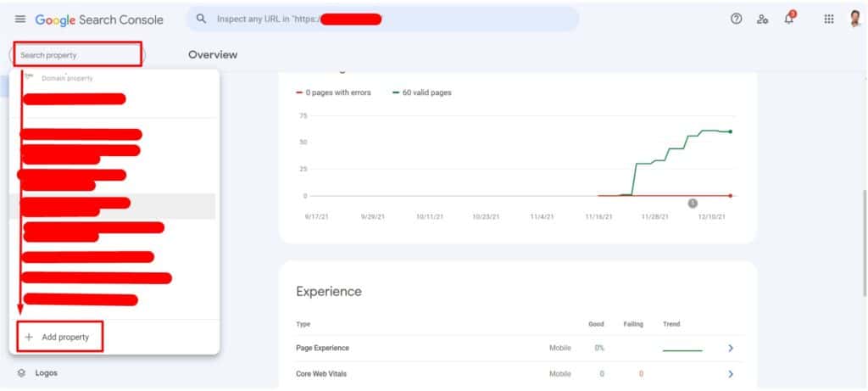Click the Page Experience trend sparkline
The image size is (868, 391).
coord(682,350)
